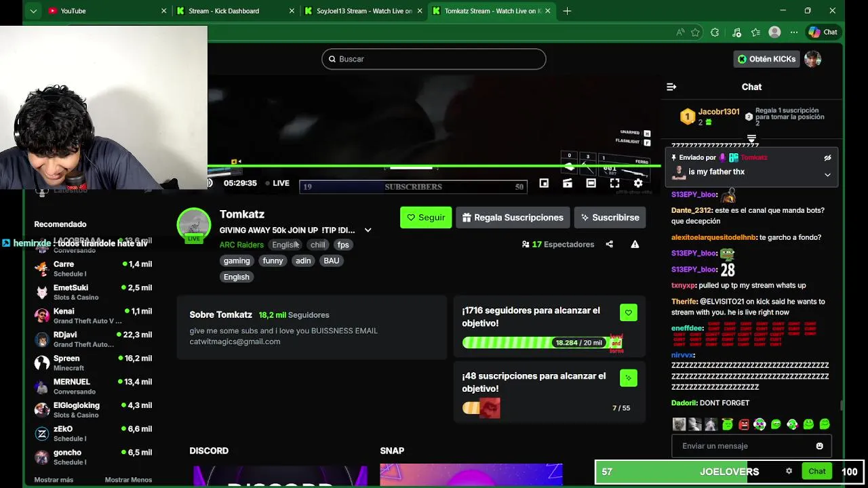Select the fps tag

point(343,245)
